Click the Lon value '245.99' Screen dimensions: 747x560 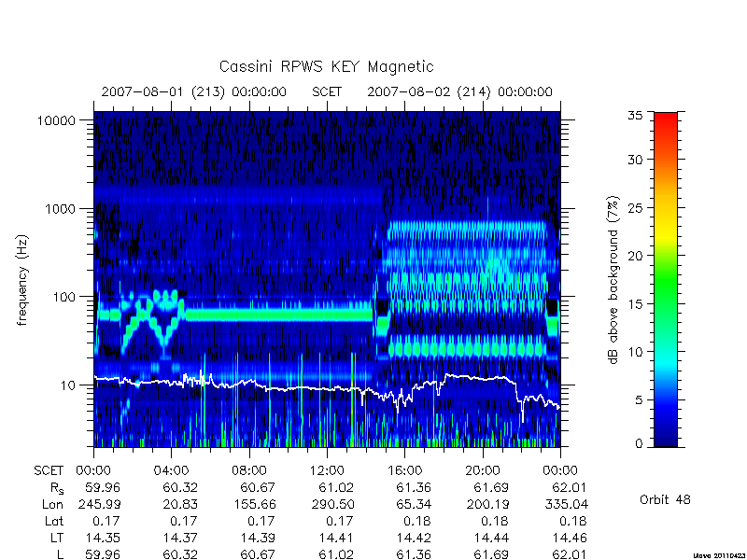[99, 504]
